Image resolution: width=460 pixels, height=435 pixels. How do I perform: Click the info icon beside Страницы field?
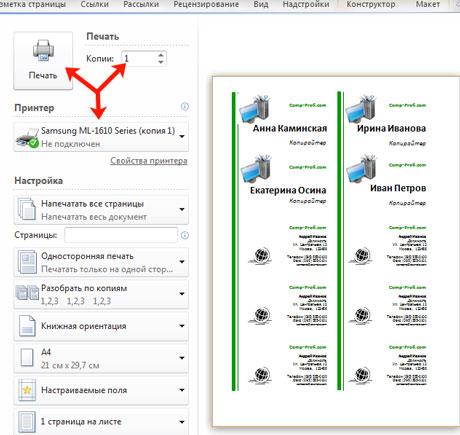(x=185, y=235)
